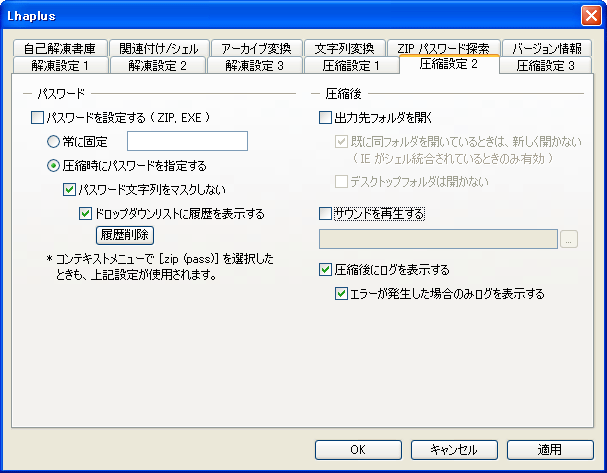This screenshot has height=473, width=607.
Task: Focus the fixed password input field
Action: click(x=187, y=141)
